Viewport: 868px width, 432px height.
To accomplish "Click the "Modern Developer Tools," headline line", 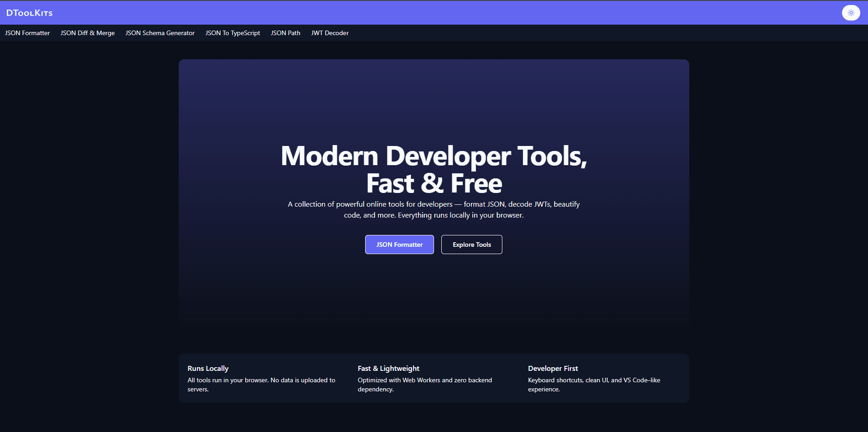I will [x=434, y=156].
